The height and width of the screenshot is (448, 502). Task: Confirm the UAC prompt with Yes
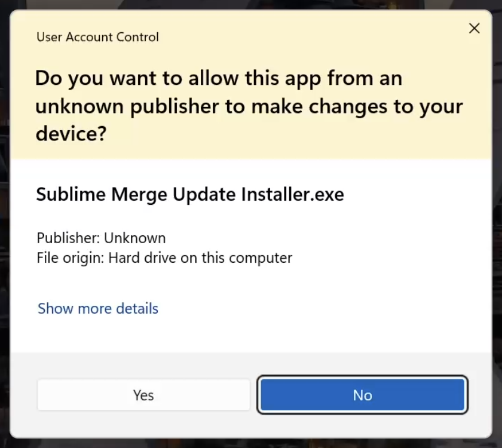click(x=143, y=395)
